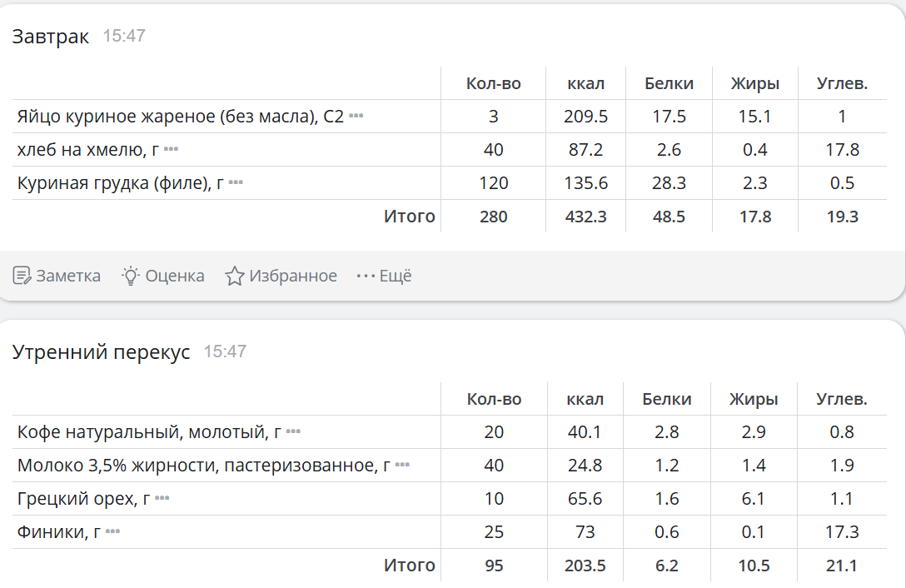Click breakfast total protein 48.5

coord(670,217)
